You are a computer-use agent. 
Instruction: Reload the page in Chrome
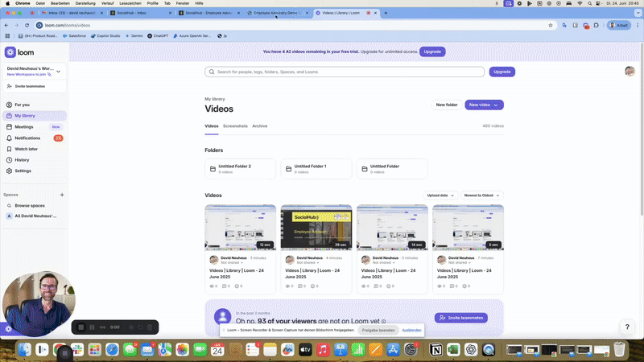pyautogui.click(x=27, y=25)
